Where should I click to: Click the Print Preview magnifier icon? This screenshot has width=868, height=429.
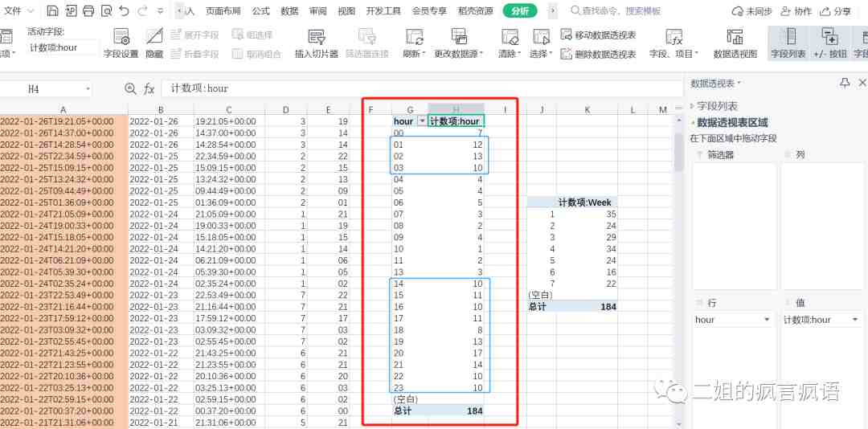106,10
